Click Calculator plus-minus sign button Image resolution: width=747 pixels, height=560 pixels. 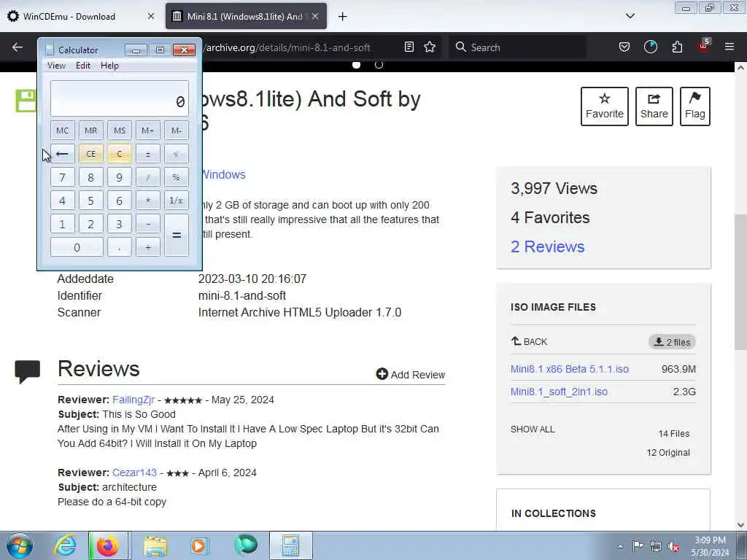click(x=147, y=154)
